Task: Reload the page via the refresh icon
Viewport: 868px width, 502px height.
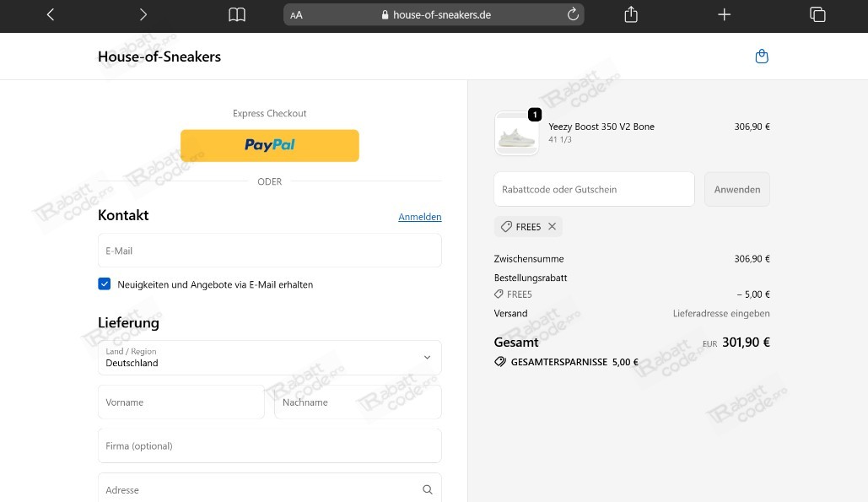Action: pos(572,13)
